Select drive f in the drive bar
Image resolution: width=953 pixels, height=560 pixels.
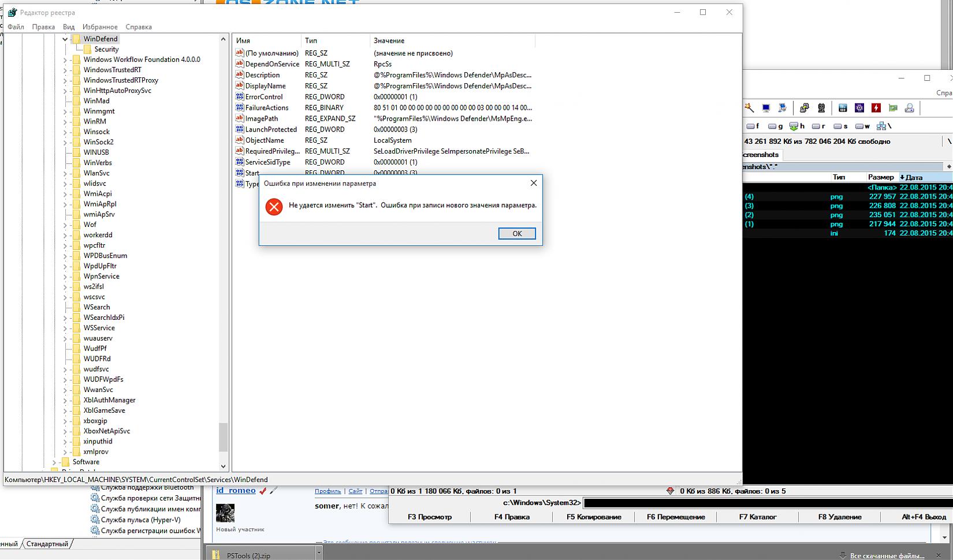[753, 126]
